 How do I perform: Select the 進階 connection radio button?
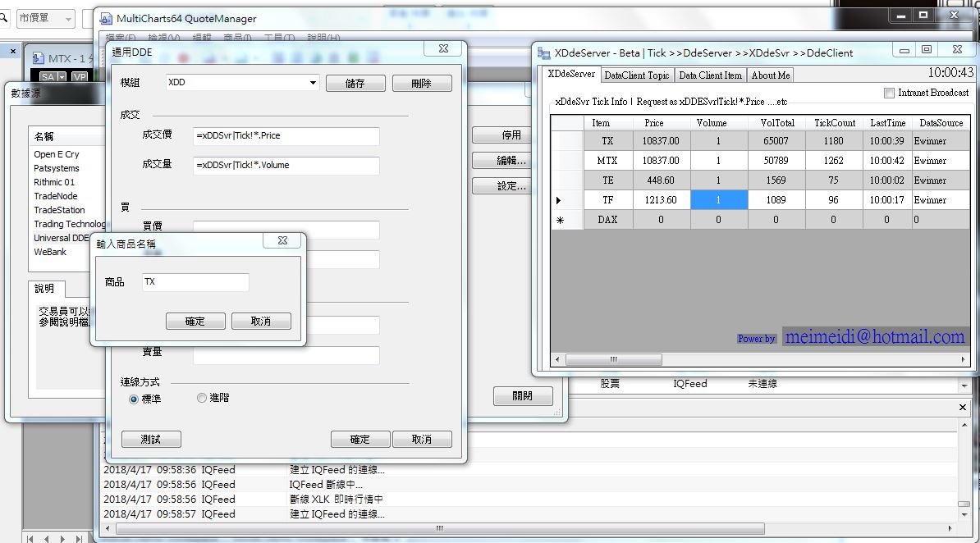click(x=201, y=398)
